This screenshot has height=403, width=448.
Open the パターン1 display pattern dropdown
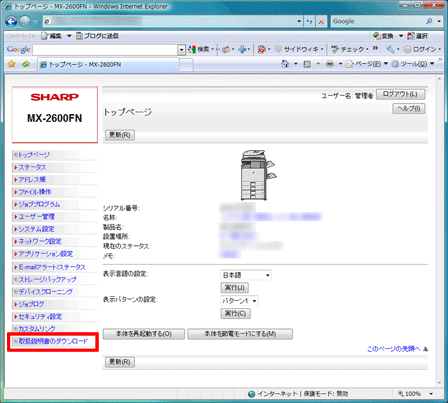(x=239, y=301)
